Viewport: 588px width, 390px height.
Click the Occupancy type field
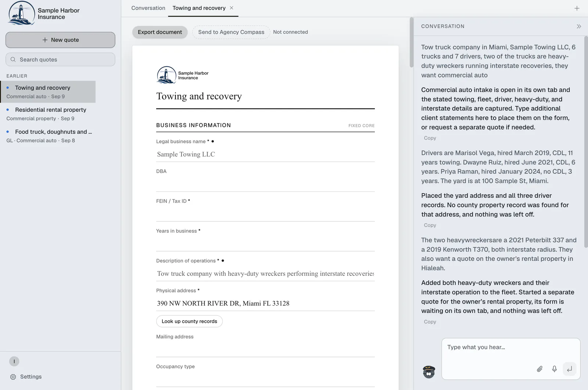click(x=265, y=379)
